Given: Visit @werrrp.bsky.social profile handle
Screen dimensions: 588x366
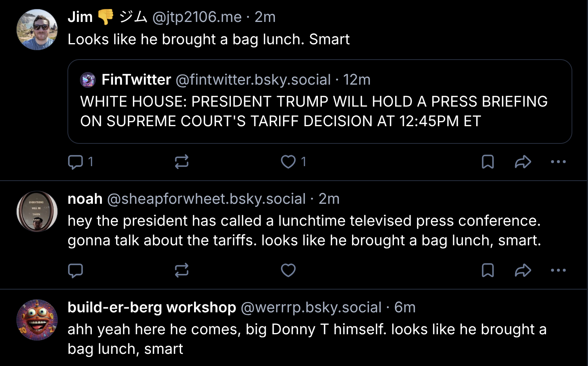Looking at the screenshot, I should click(311, 308).
